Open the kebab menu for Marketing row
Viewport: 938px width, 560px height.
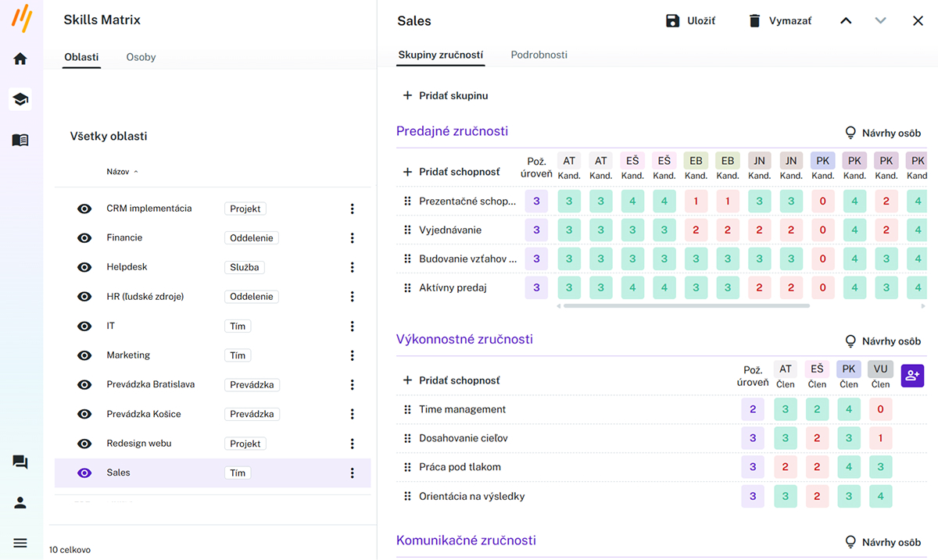pyautogui.click(x=353, y=355)
